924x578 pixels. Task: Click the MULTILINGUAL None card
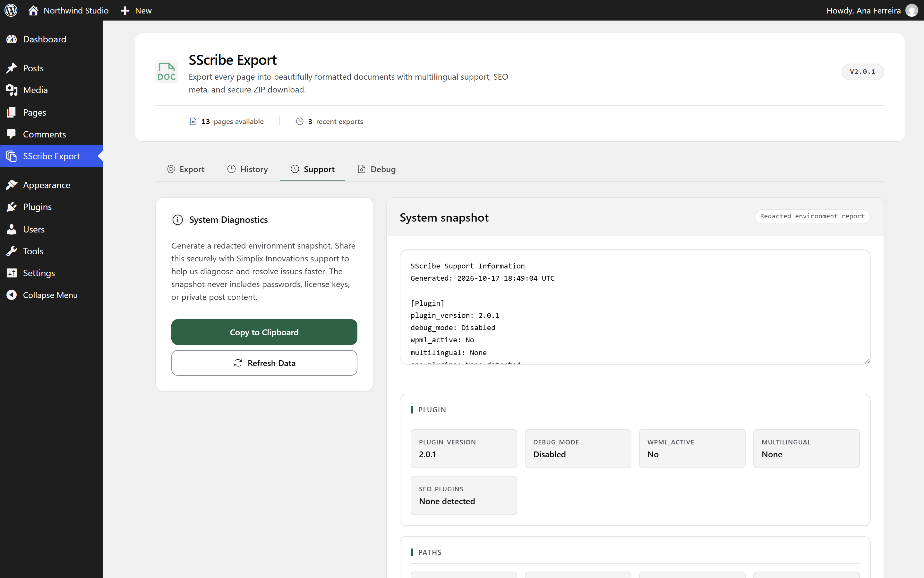(806, 448)
